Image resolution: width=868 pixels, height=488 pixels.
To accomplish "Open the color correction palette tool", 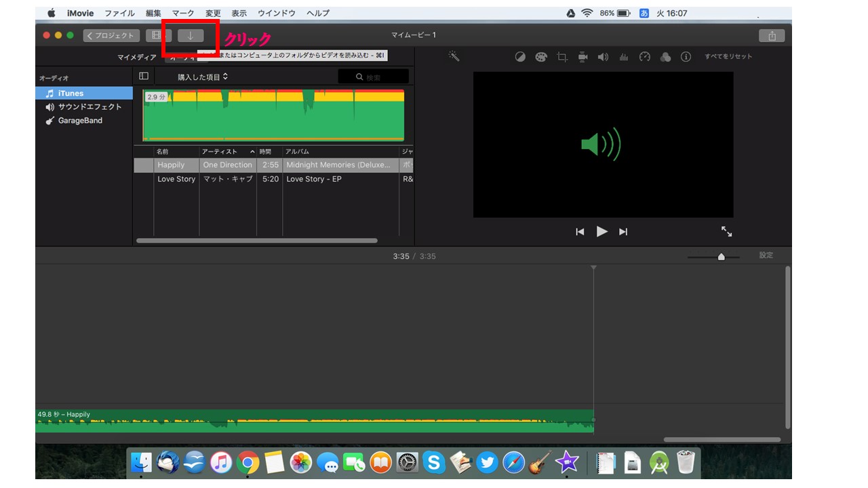I will point(541,57).
